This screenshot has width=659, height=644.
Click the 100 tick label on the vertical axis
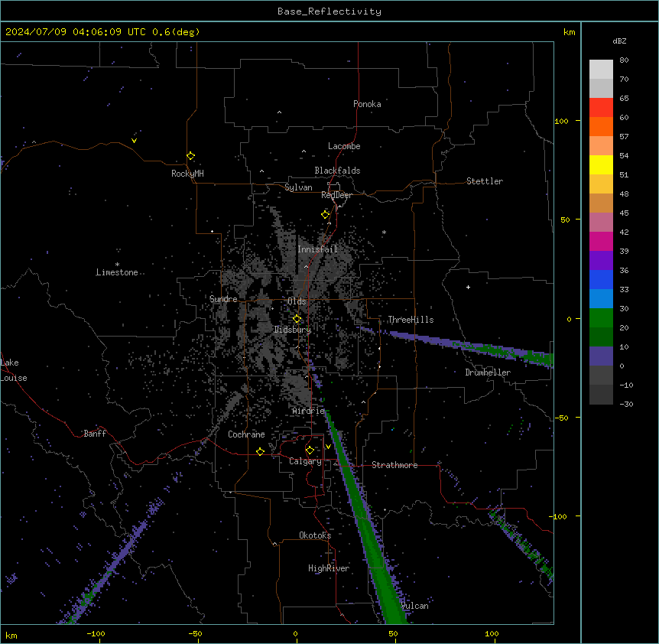[x=561, y=121]
